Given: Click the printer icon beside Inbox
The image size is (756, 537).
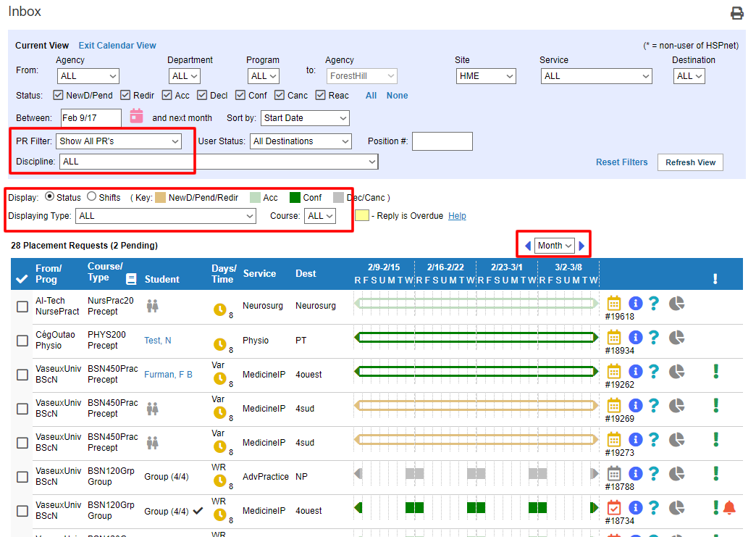Looking at the screenshot, I should [736, 13].
